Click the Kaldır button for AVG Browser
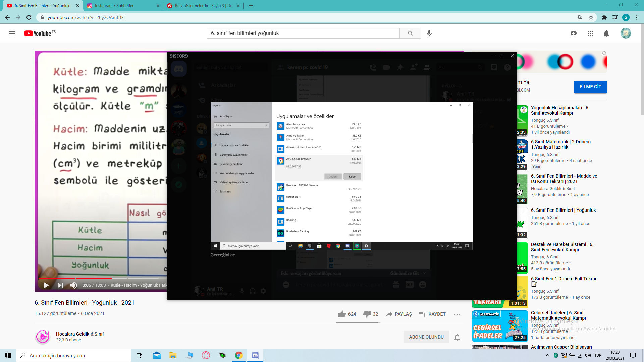 [x=352, y=176]
